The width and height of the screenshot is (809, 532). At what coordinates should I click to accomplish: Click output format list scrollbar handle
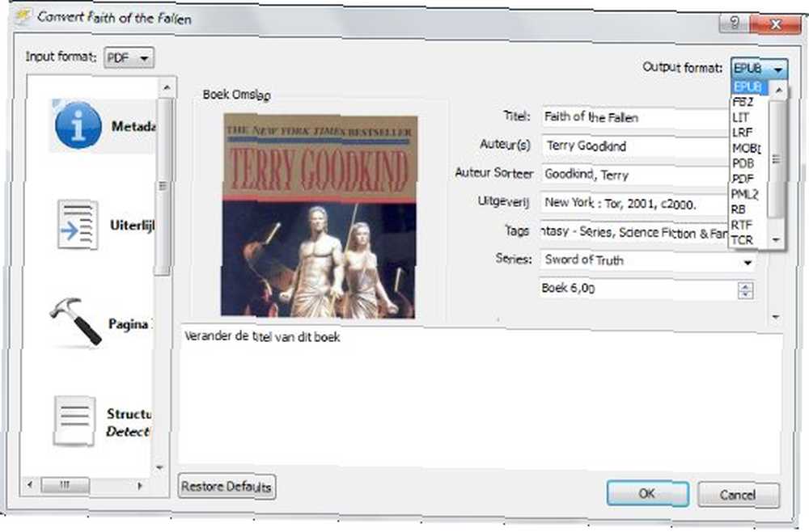(x=777, y=159)
